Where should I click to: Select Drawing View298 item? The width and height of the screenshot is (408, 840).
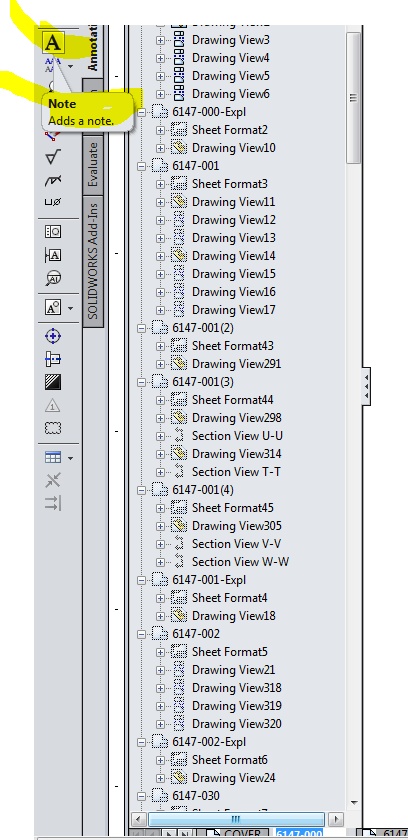(237, 418)
